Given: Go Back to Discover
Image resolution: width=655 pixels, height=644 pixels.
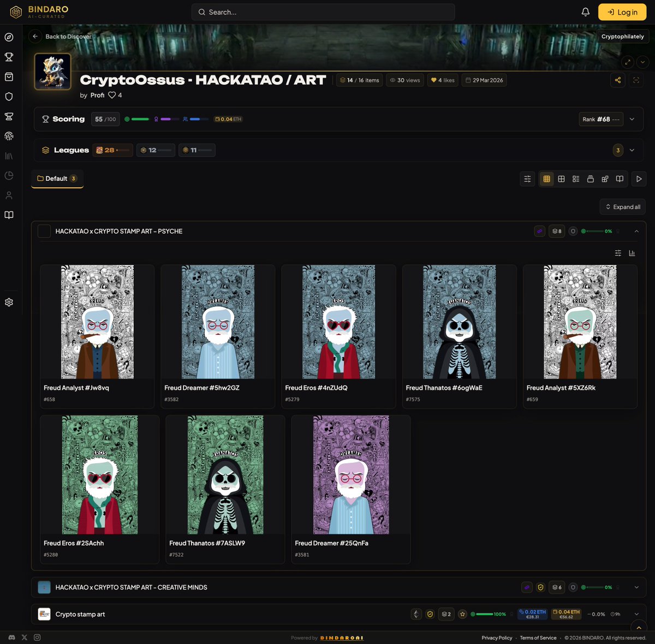Looking at the screenshot, I should (x=60, y=37).
